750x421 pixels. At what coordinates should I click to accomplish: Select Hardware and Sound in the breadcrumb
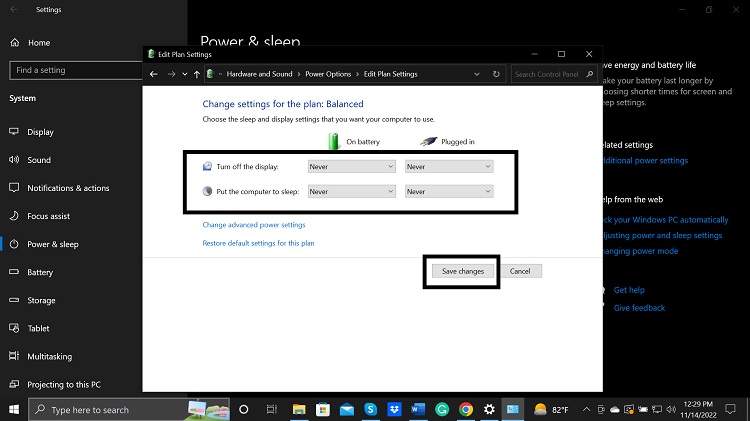260,74
